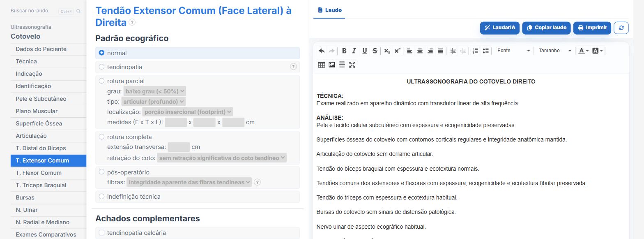Open the Fonte dropdown
This screenshot has width=644, height=239.
(513, 51)
